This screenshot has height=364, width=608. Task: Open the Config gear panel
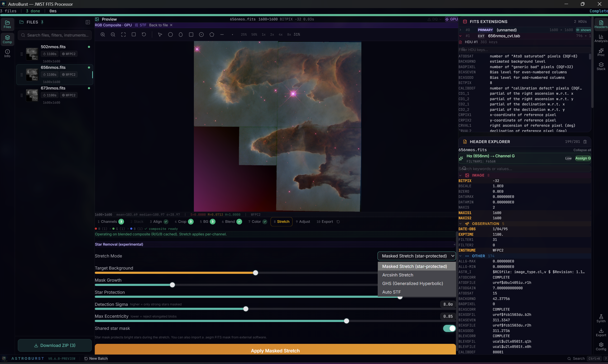pyautogui.click(x=601, y=346)
